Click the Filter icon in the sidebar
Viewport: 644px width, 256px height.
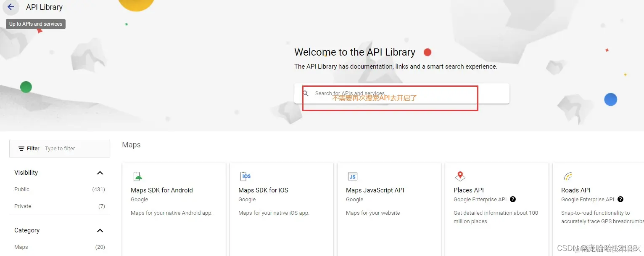[21, 149]
